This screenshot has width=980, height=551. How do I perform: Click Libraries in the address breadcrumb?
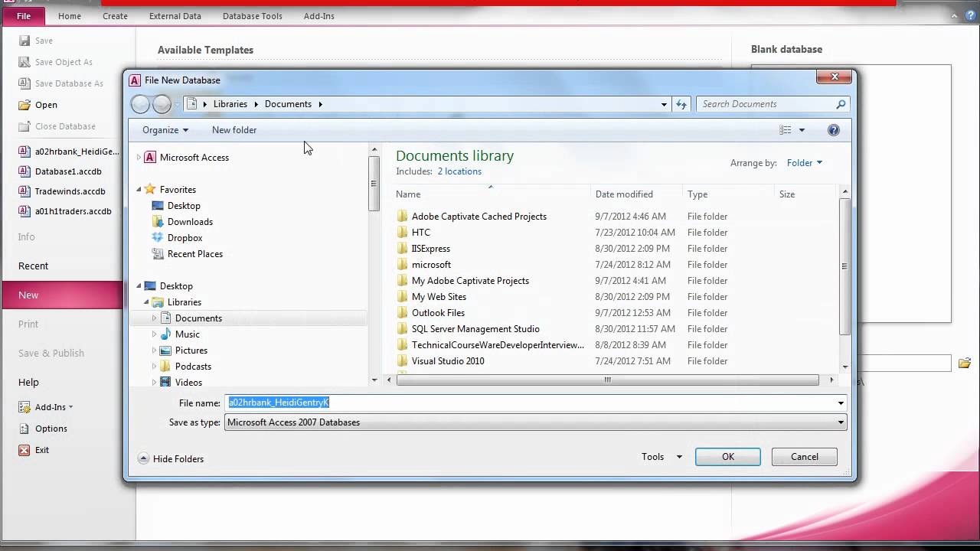tap(230, 104)
